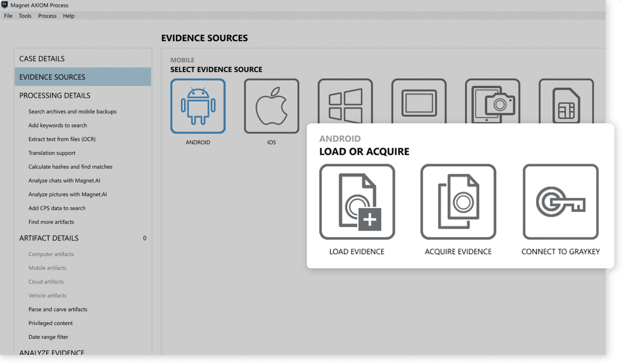Click the Load Evidence icon
Viewport: 623px width, 364px height.
click(357, 202)
